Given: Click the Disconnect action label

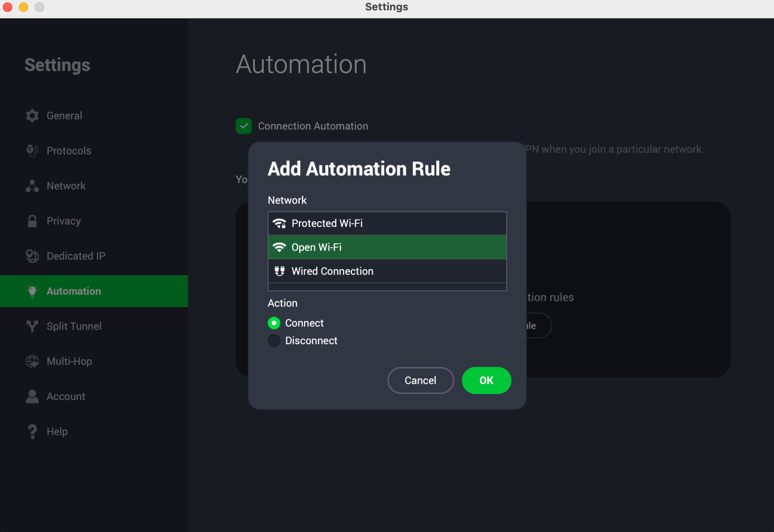Looking at the screenshot, I should (311, 340).
